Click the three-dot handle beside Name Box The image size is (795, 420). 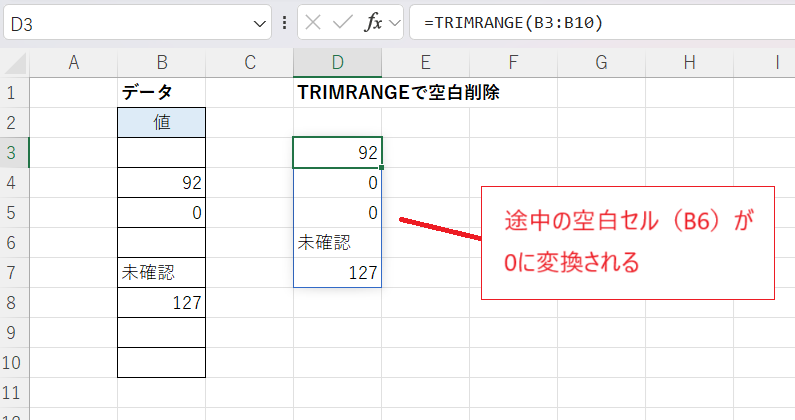pos(284,22)
